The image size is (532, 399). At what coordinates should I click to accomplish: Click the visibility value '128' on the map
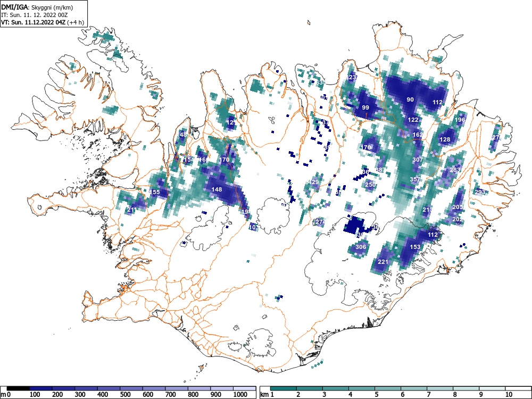(x=445, y=139)
